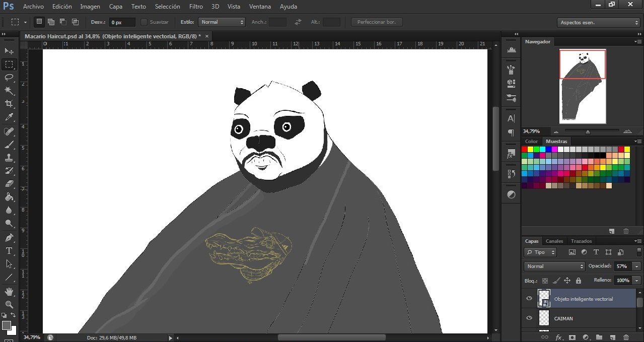Create a new group folder in Layers

coord(599,337)
